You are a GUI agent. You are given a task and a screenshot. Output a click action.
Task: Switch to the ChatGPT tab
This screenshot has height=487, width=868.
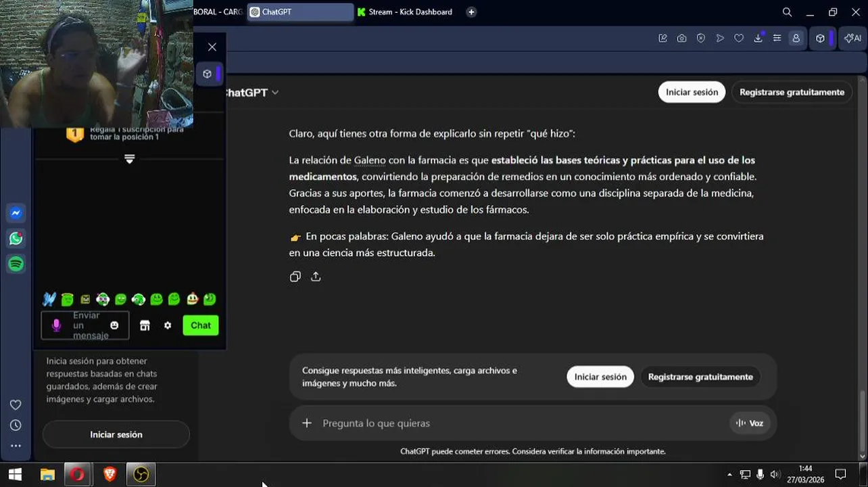pos(300,12)
